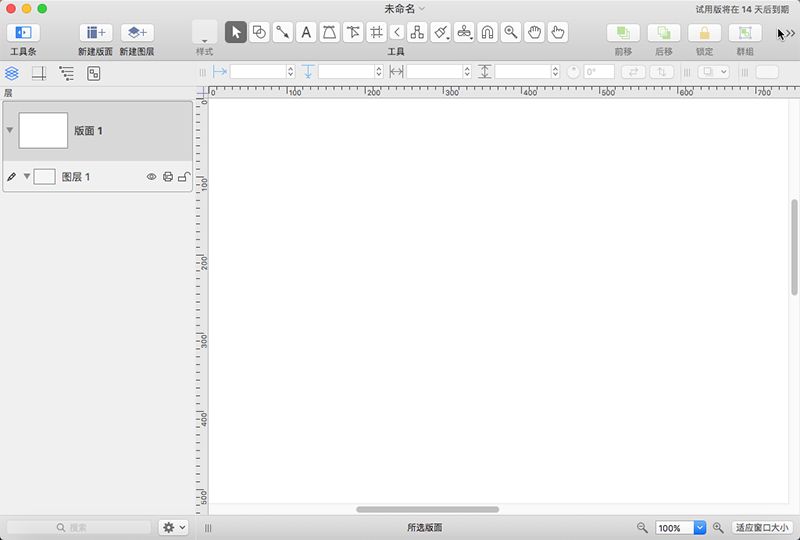The width and height of the screenshot is (800, 540).
Task: Click the X position input field
Action: (258, 72)
